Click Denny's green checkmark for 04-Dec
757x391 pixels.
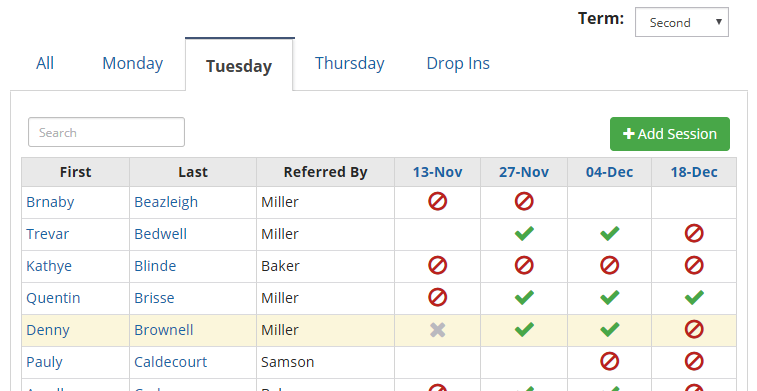[609, 329]
